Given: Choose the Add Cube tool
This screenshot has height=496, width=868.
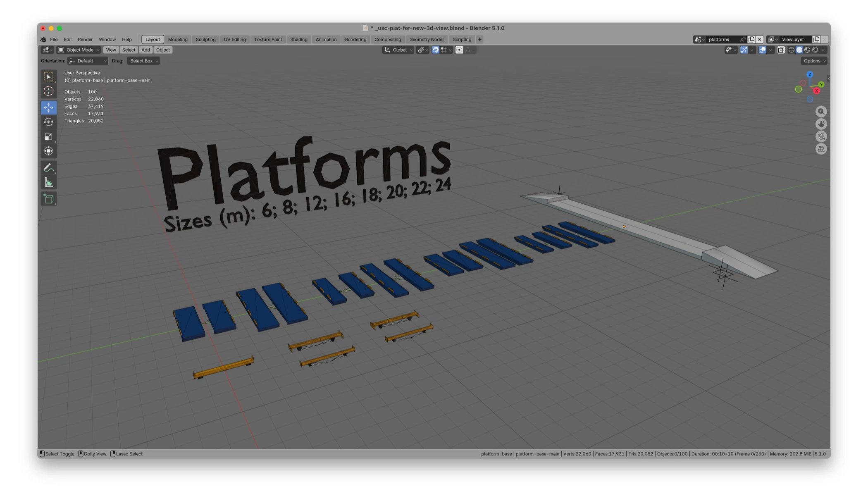Looking at the screenshot, I should [x=49, y=199].
